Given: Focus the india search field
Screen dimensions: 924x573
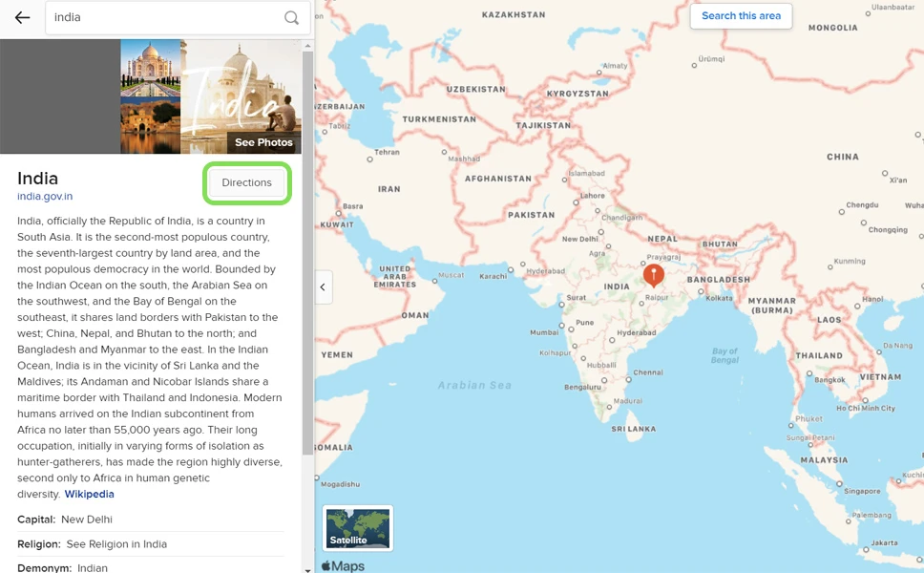Looking at the screenshot, I should (165, 18).
